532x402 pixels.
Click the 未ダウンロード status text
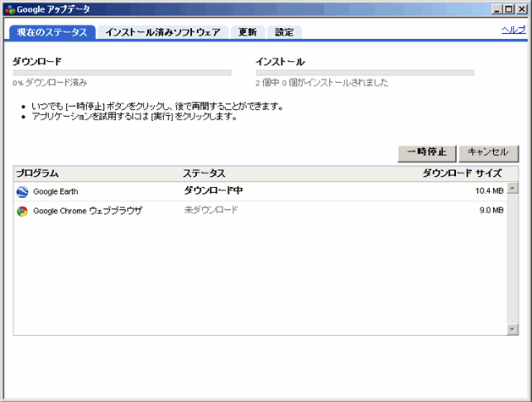211,210
